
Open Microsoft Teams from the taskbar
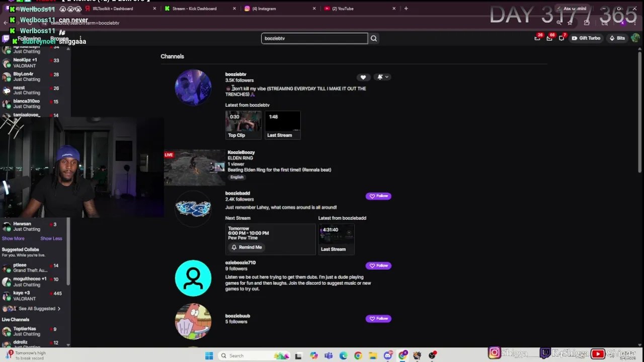(x=329, y=355)
